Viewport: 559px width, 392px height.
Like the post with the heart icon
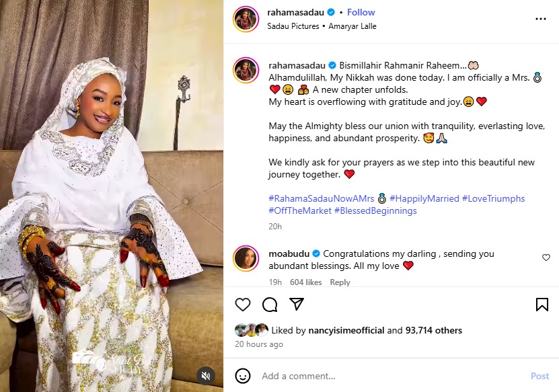coord(244,305)
